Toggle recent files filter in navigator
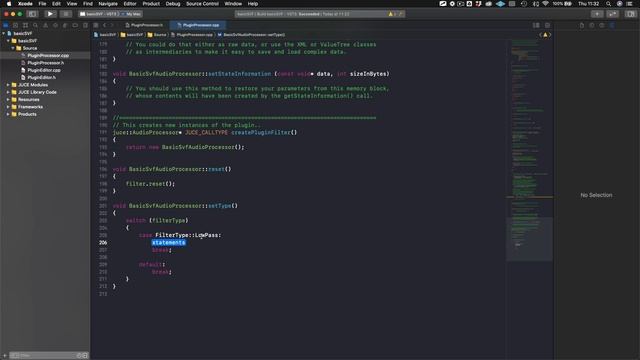Screen dimensions: 640x360 80,356
